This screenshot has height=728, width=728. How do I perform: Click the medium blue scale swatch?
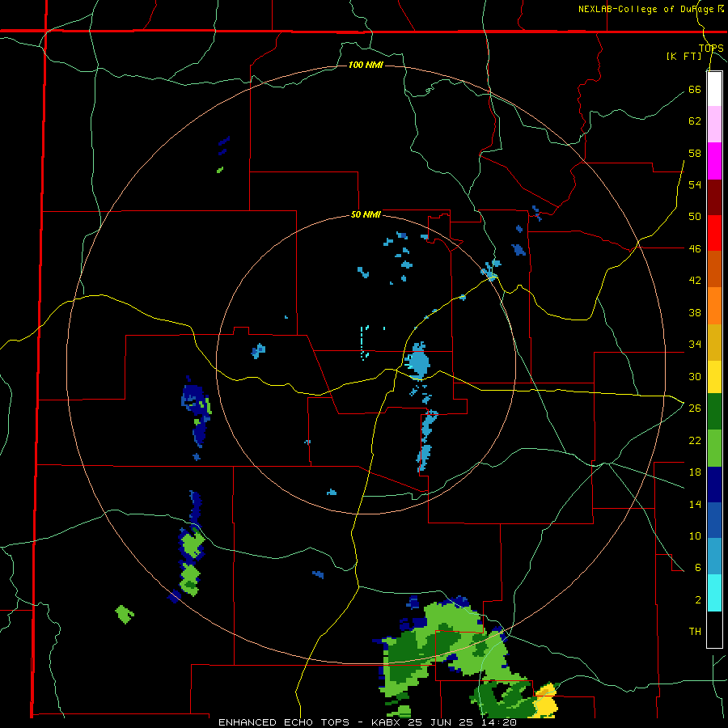coord(714,520)
